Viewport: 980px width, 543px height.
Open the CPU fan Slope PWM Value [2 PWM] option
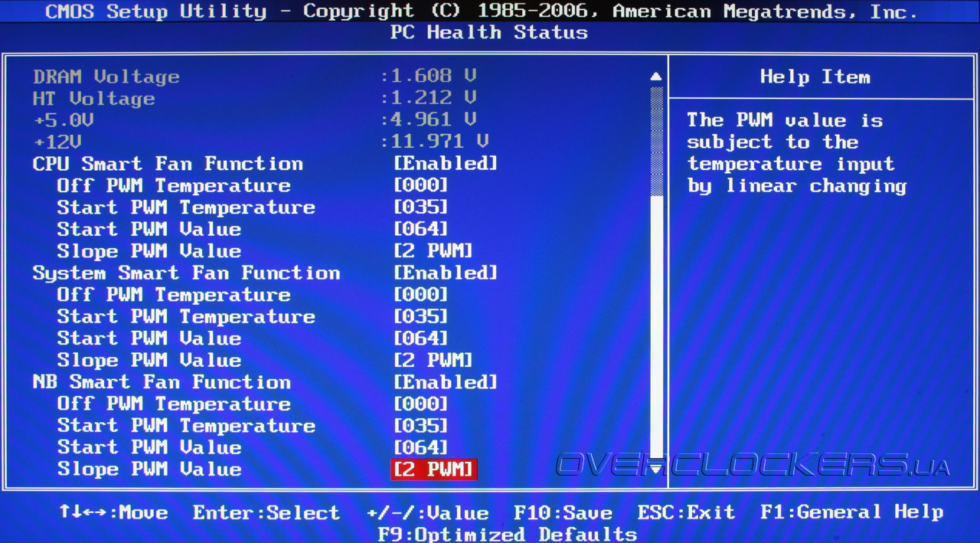(433, 250)
